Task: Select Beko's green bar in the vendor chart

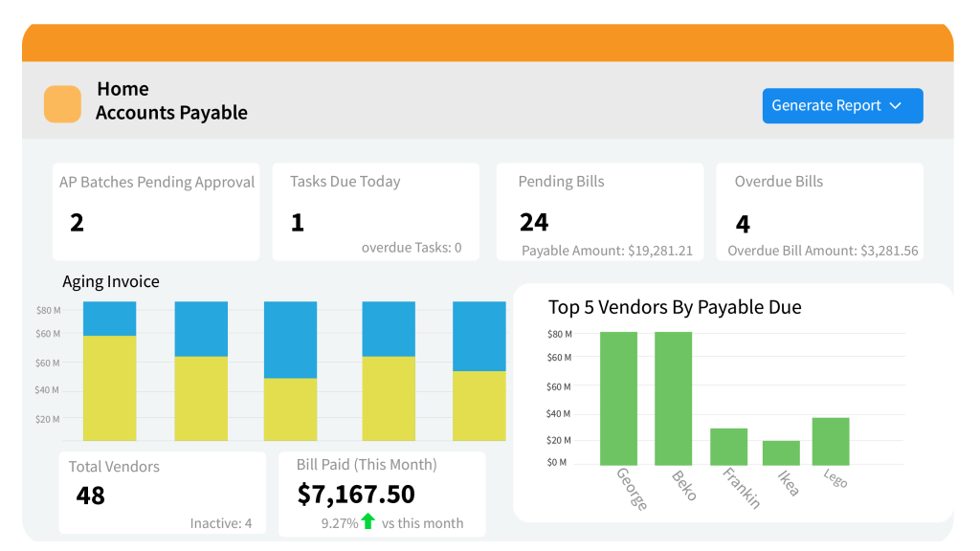Action: [674, 397]
